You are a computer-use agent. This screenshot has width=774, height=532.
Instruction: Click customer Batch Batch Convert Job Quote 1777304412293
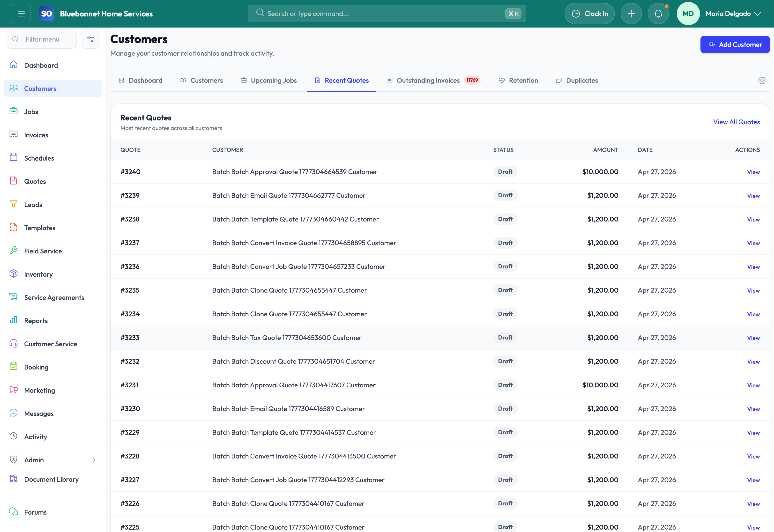tap(298, 480)
